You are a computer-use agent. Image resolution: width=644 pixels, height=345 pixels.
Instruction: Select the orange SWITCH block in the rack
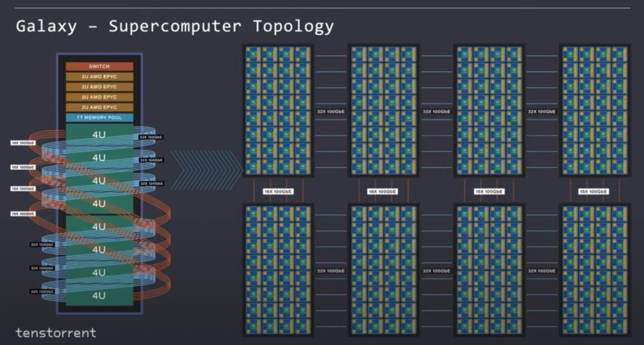click(100, 66)
